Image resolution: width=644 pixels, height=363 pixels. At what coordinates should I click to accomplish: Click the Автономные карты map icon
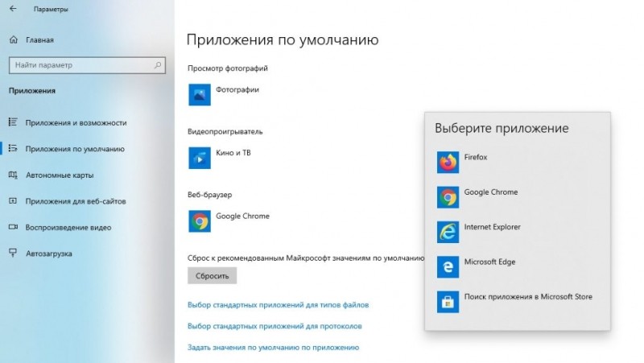click(13, 175)
